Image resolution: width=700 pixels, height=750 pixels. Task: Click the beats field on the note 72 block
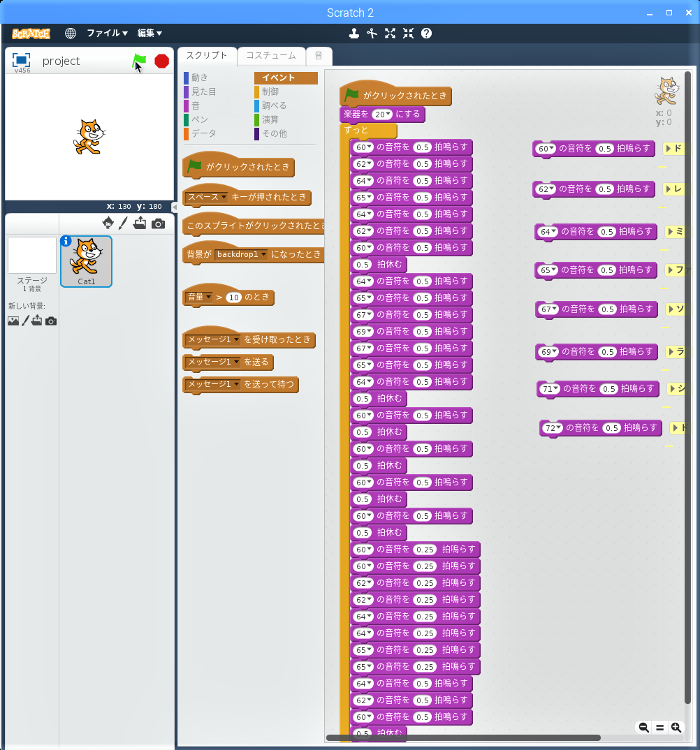tap(612, 428)
